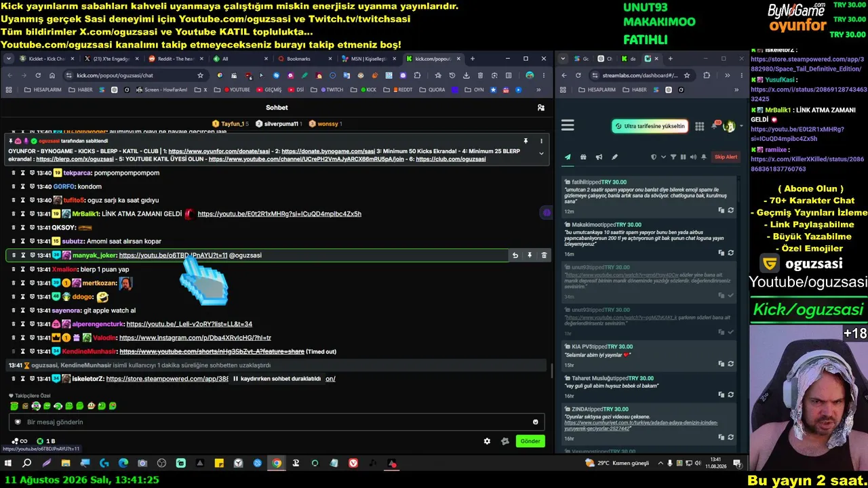Reload the Streamlabs dashboard page
Viewport: 868px width, 488px height.
point(578,75)
